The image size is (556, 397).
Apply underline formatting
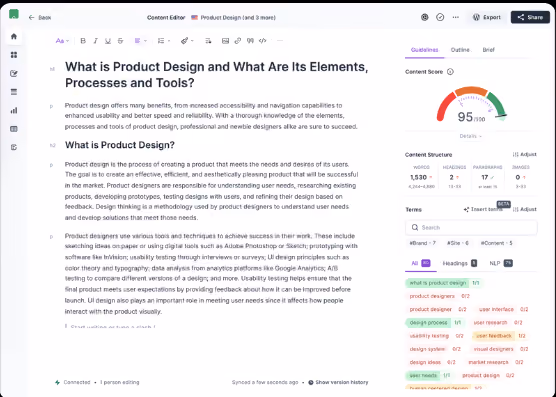click(x=108, y=41)
